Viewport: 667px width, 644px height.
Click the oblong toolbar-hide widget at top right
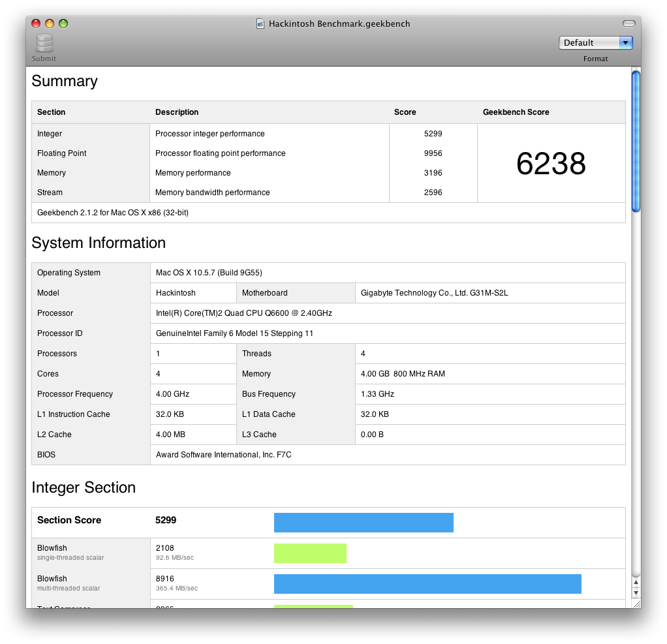click(628, 22)
